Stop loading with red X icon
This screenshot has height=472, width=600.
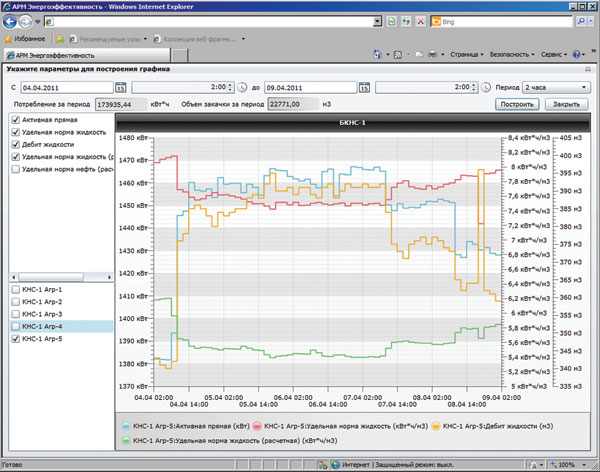click(421, 22)
